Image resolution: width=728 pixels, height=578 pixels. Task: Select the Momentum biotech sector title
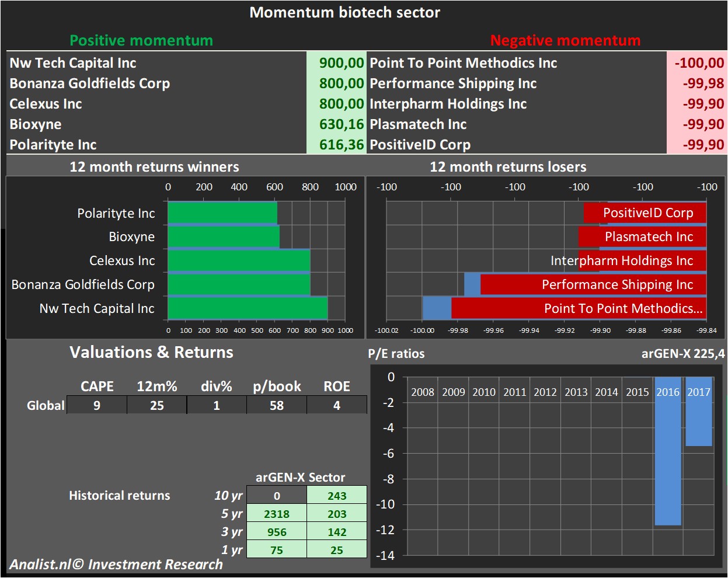(344, 12)
